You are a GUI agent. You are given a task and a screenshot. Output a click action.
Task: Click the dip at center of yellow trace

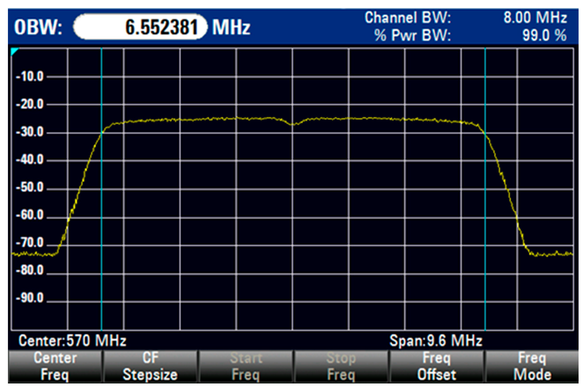click(293, 124)
